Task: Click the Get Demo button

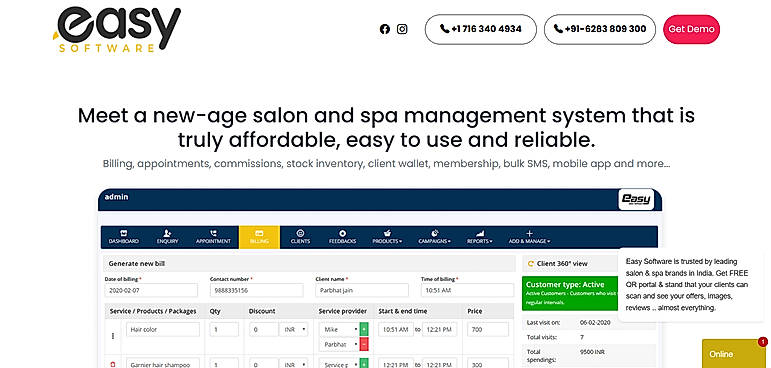Action: [691, 30]
